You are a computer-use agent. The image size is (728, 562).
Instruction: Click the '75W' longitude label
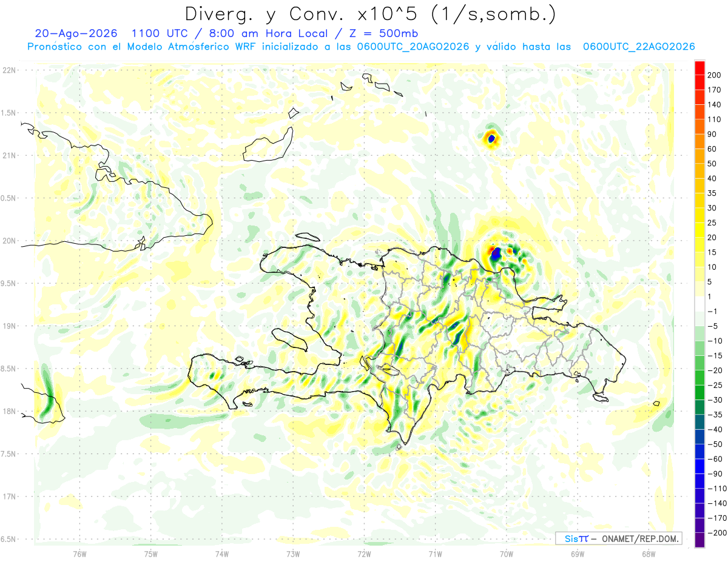151,554
